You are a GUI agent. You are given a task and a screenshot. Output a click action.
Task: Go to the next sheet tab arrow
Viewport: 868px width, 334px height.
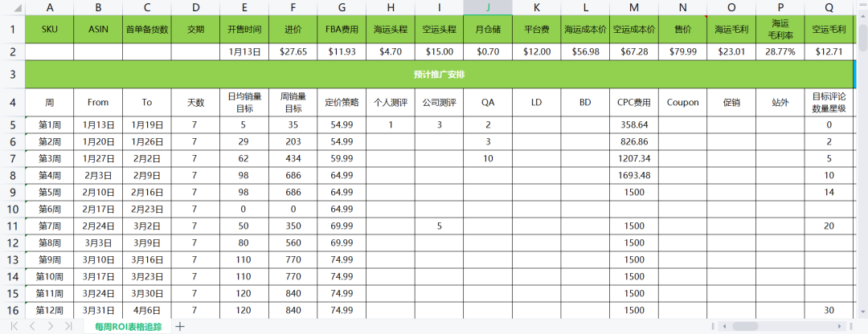tap(50, 326)
